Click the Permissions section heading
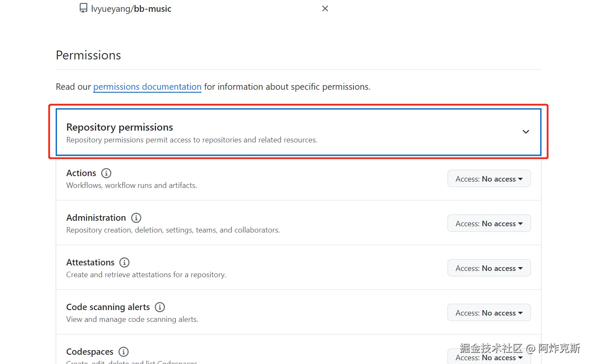 click(88, 55)
